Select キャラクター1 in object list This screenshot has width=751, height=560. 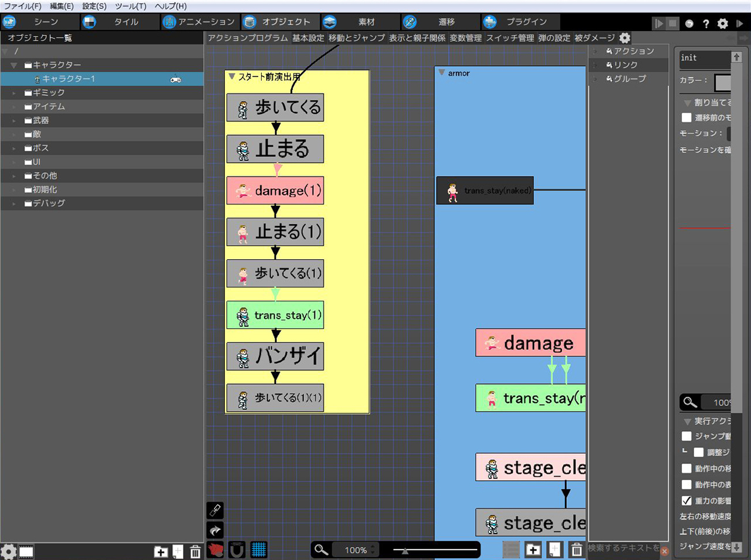coord(102,79)
